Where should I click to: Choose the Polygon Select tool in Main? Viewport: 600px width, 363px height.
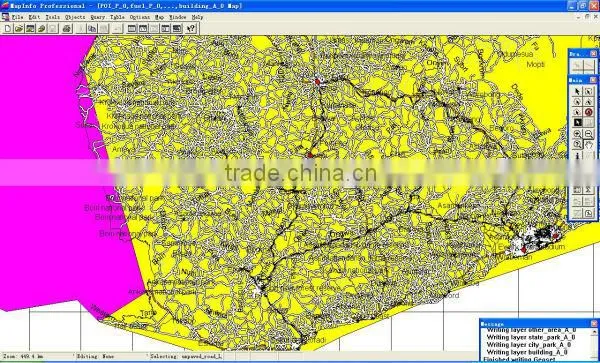click(589, 102)
